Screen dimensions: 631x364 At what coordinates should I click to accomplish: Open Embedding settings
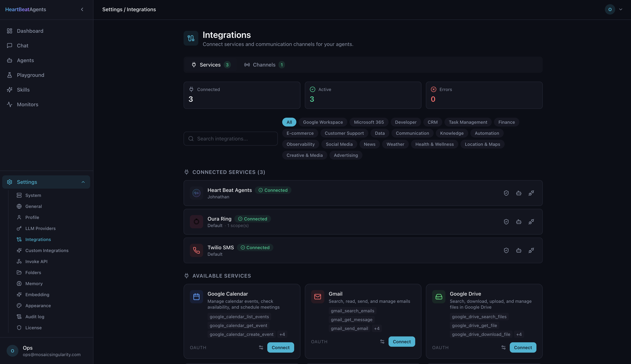click(x=51, y=295)
